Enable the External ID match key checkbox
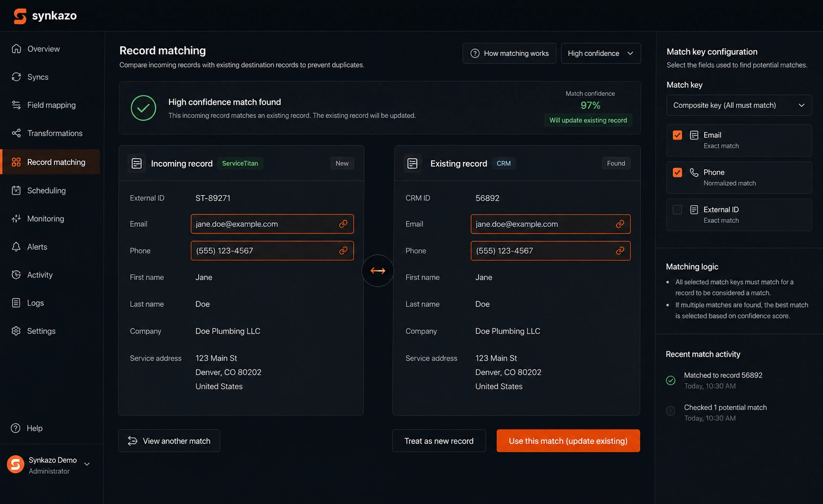The width and height of the screenshot is (823, 504). pyautogui.click(x=678, y=209)
